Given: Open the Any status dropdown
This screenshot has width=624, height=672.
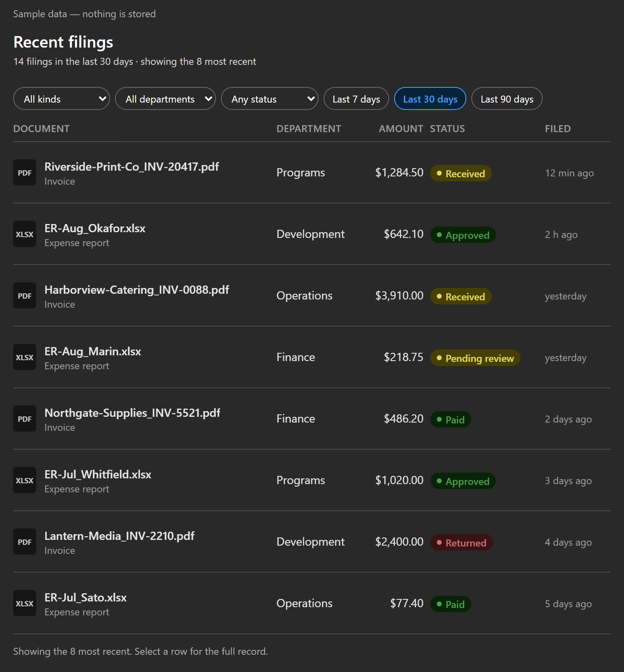Looking at the screenshot, I should (270, 99).
